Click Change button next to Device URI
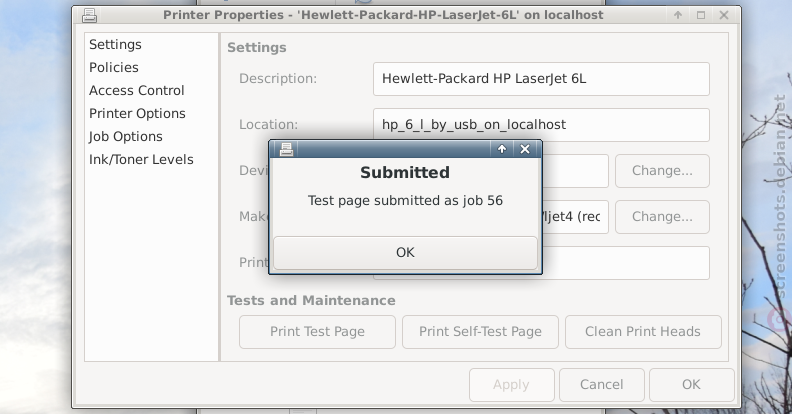792x414 pixels. [662, 171]
